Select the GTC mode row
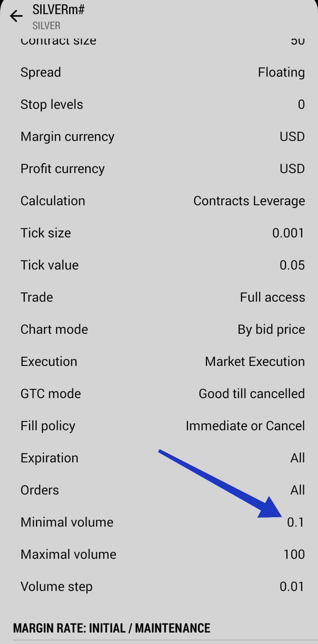The width and height of the screenshot is (318, 644). click(159, 394)
